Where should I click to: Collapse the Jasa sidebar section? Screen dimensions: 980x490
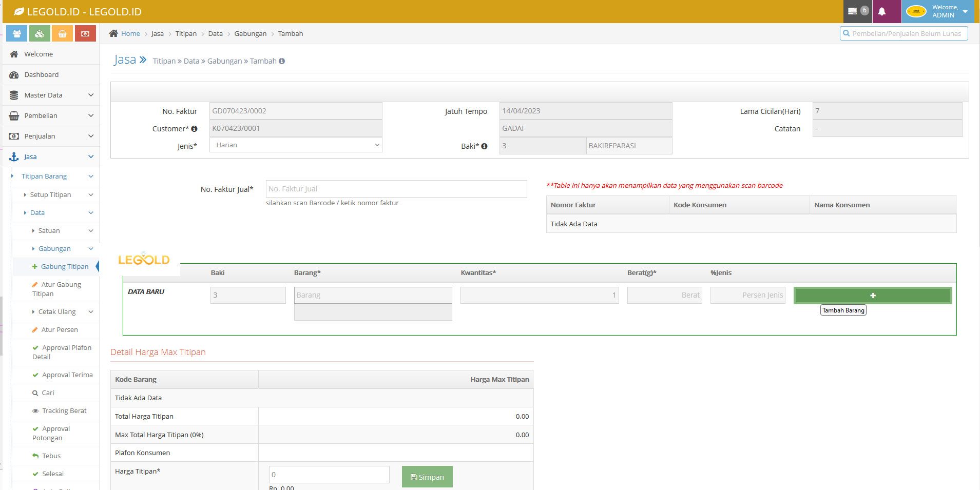(x=30, y=156)
